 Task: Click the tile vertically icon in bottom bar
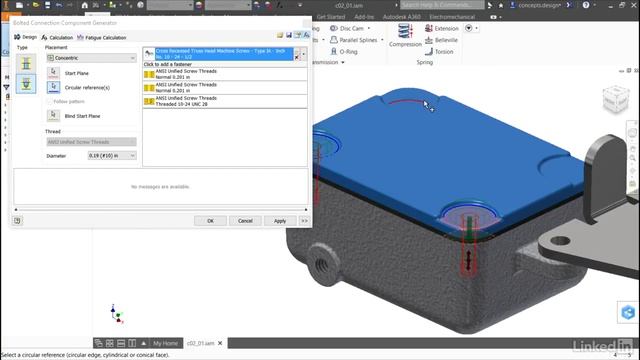pyautogui.click(x=132, y=343)
